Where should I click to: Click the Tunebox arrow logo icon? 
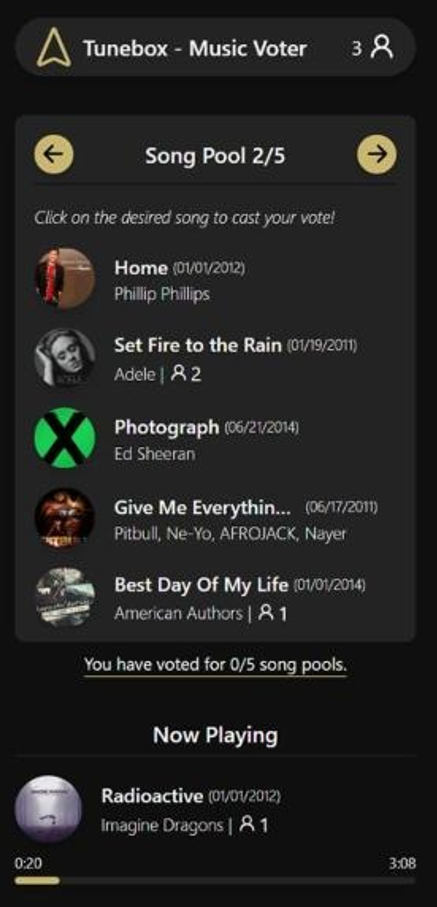click(54, 48)
